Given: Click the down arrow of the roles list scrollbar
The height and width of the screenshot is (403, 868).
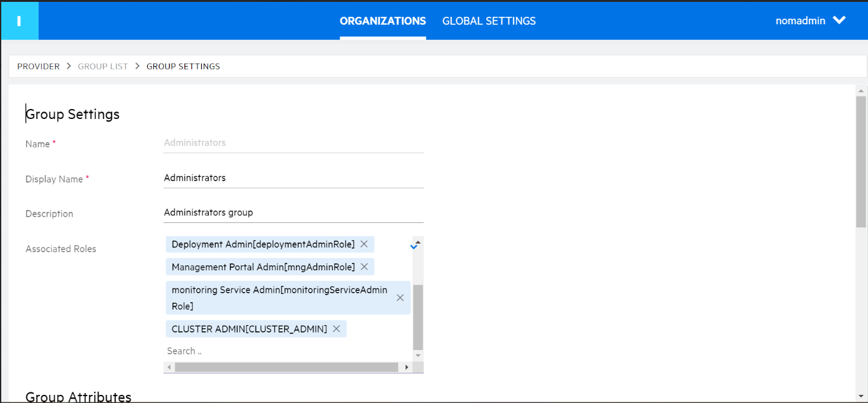Looking at the screenshot, I should (x=416, y=354).
